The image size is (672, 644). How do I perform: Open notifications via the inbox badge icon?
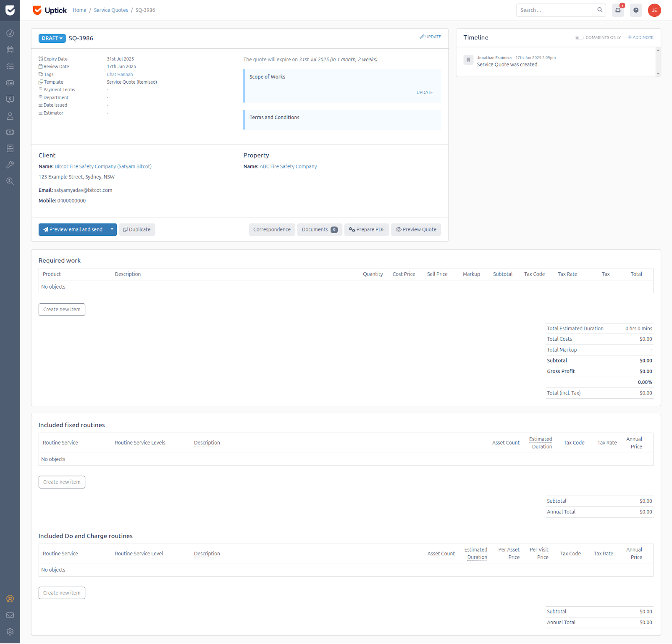[x=617, y=10]
